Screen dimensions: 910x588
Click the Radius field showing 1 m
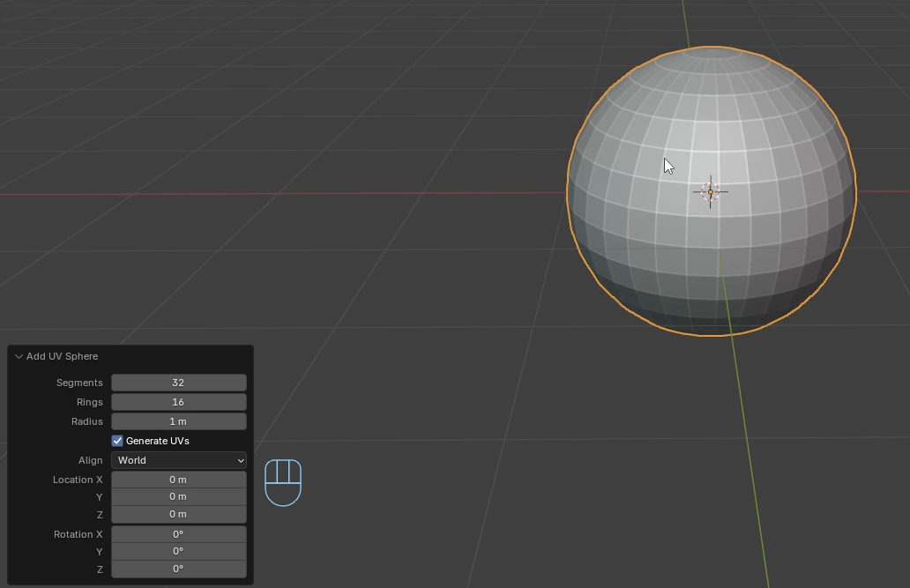point(179,421)
